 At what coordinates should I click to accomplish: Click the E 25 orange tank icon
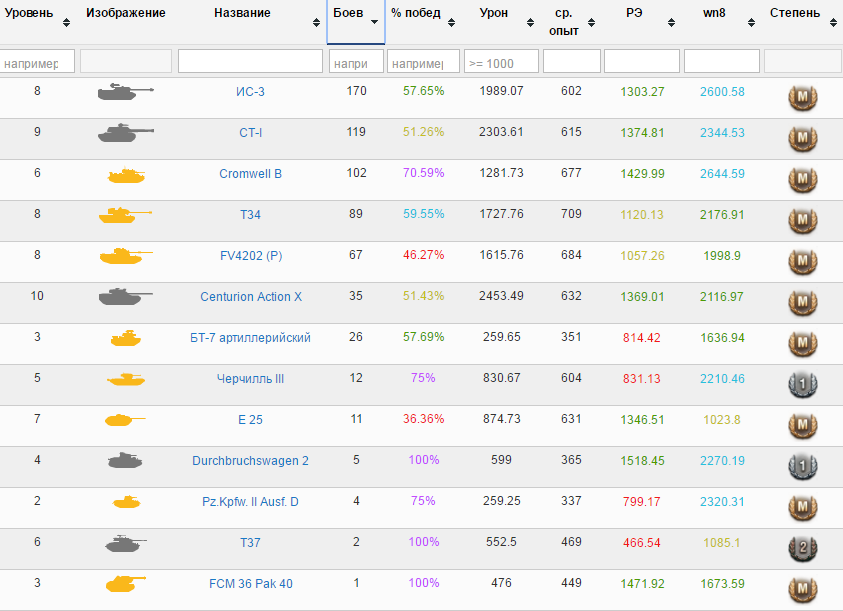click(125, 421)
